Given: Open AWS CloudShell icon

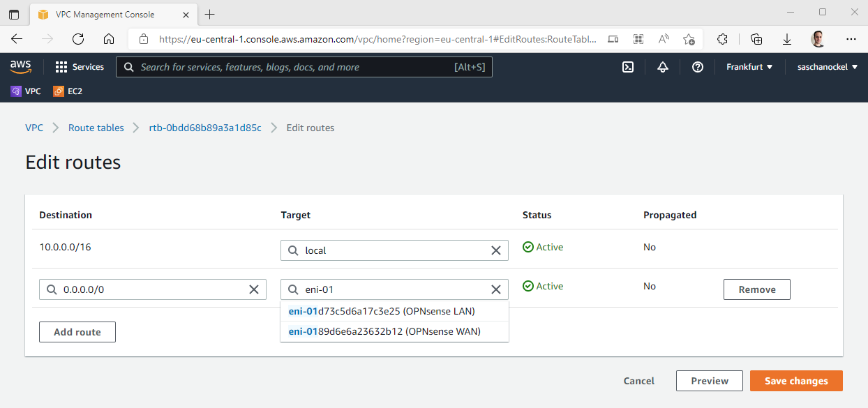Looking at the screenshot, I should (628, 67).
